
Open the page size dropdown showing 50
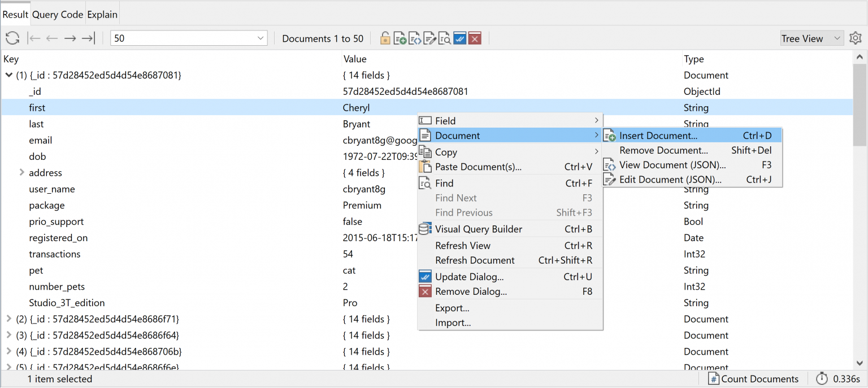[x=189, y=38]
